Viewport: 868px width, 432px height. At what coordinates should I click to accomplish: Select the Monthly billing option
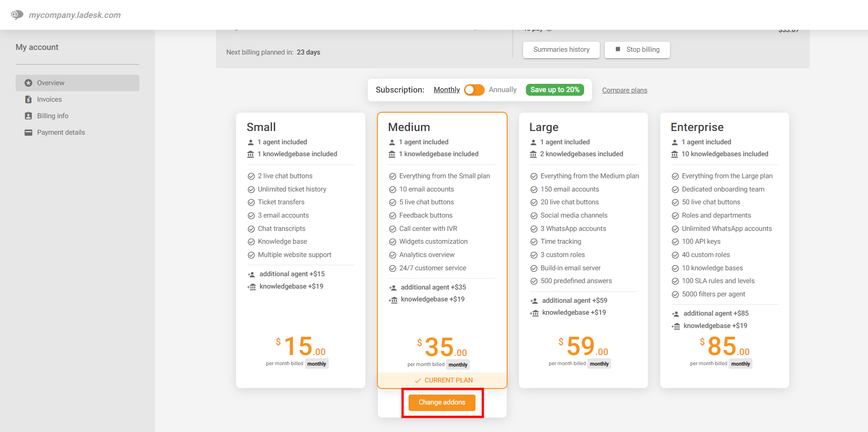click(446, 90)
